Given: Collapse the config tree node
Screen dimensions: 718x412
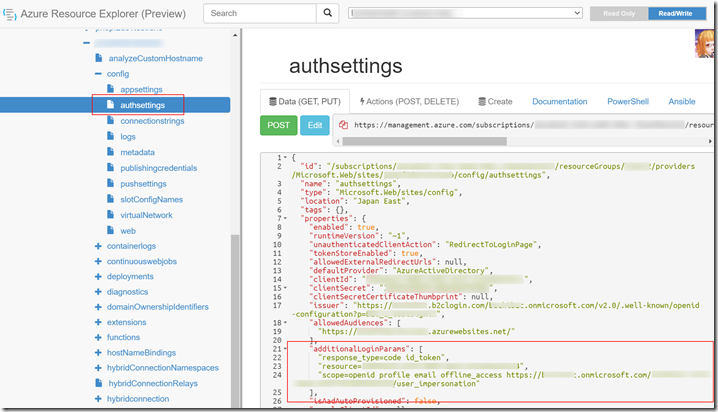Looking at the screenshot, I should click(98, 74).
